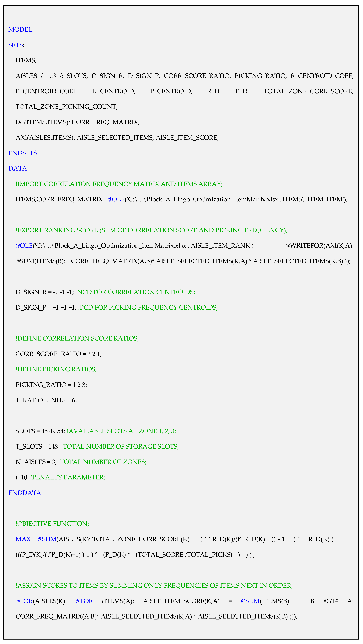Click the D_SIGN_P = +1 +1 +1 assignment
The width and height of the screenshot is (363, 644).
tap(46, 308)
